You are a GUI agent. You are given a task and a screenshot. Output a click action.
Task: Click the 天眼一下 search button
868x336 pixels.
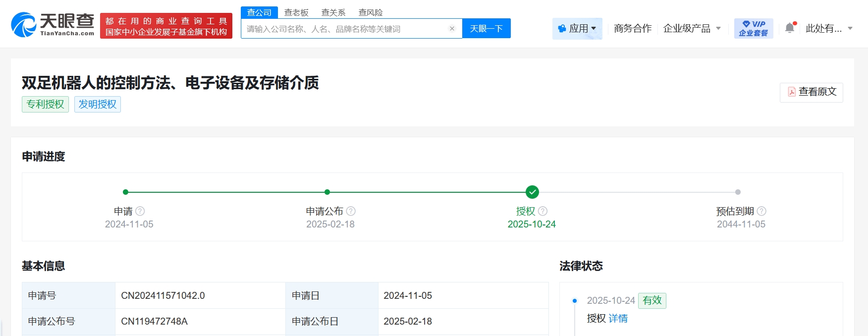[x=486, y=29]
